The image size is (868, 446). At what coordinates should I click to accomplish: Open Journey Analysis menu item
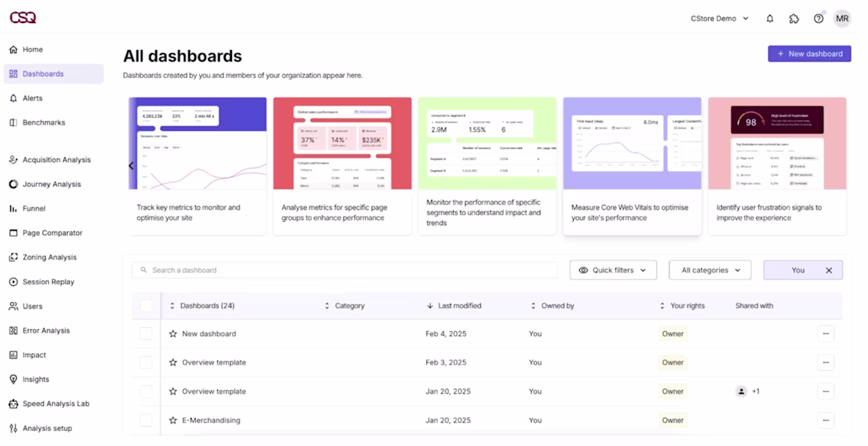pyautogui.click(x=52, y=184)
